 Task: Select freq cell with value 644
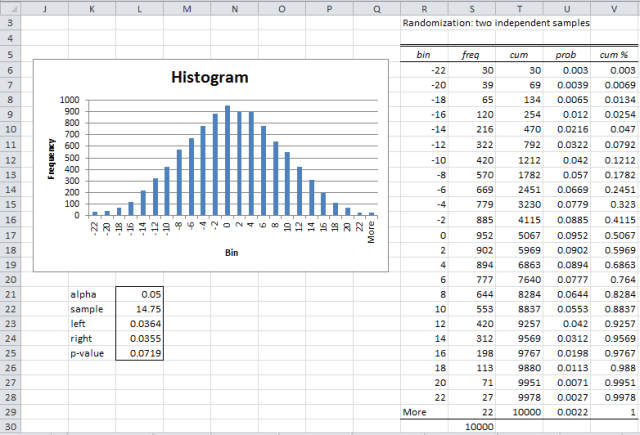pyautogui.click(x=472, y=294)
